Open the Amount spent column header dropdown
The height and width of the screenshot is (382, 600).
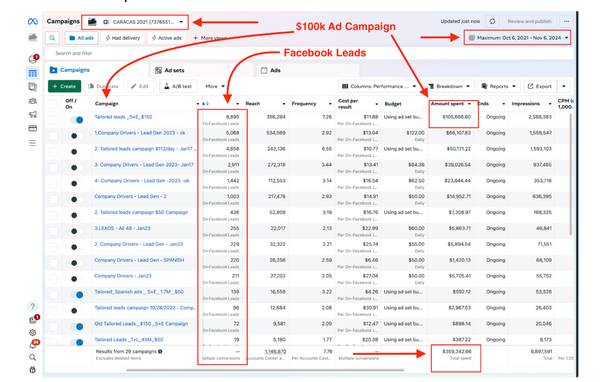[x=469, y=104]
